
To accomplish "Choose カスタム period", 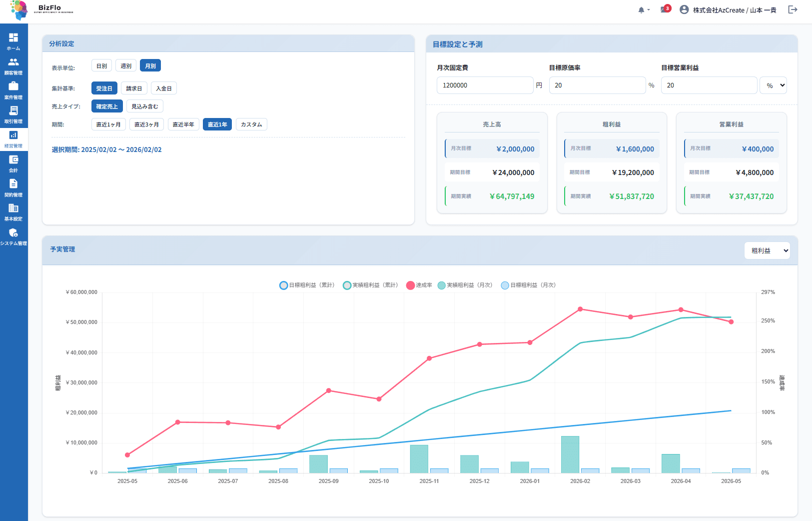I will [x=251, y=124].
